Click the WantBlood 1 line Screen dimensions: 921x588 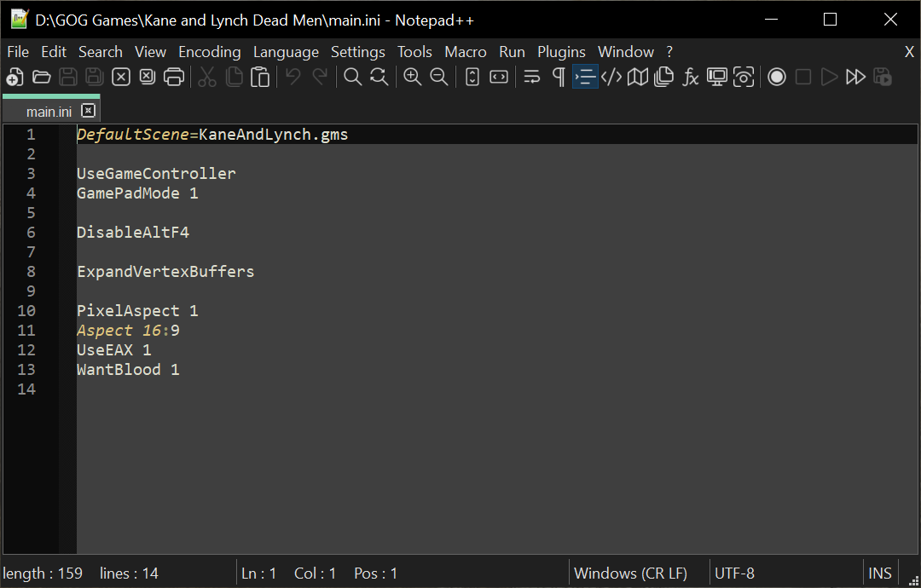pyautogui.click(x=128, y=370)
